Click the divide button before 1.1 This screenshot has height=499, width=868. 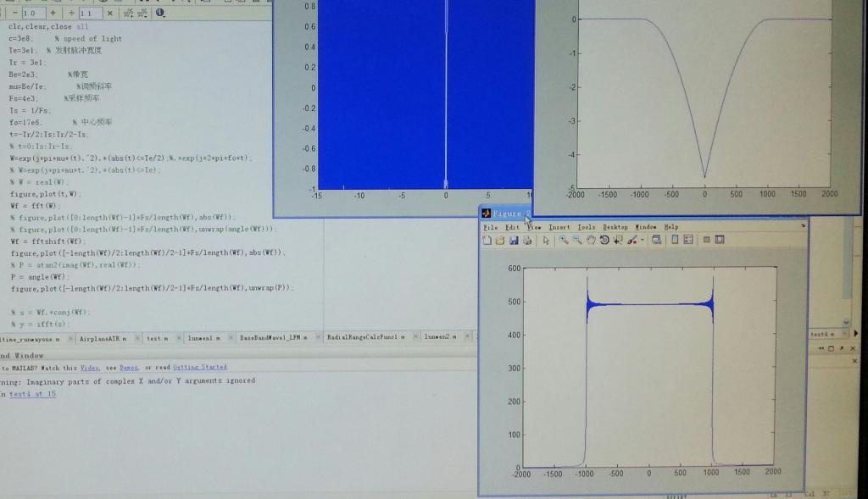71,13
